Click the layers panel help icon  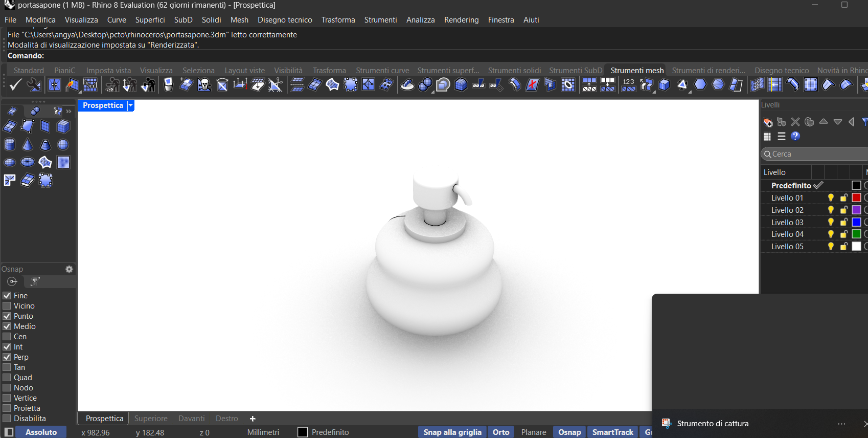point(795,137)
